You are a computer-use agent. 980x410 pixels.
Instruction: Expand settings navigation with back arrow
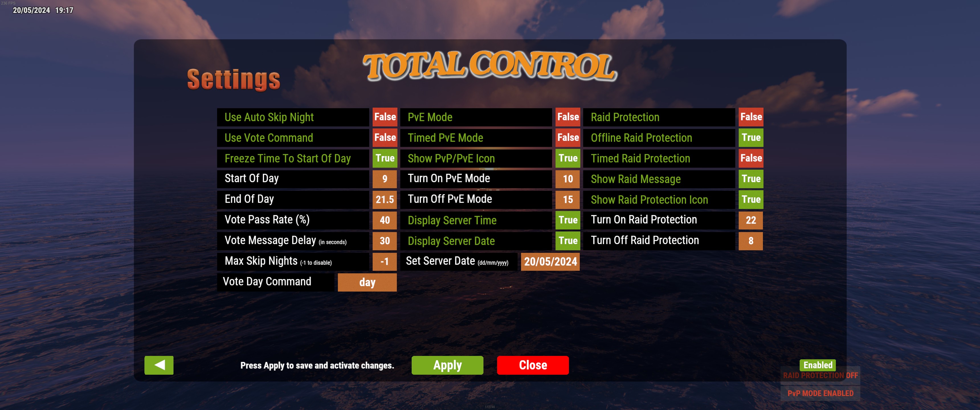pos(159,365)
